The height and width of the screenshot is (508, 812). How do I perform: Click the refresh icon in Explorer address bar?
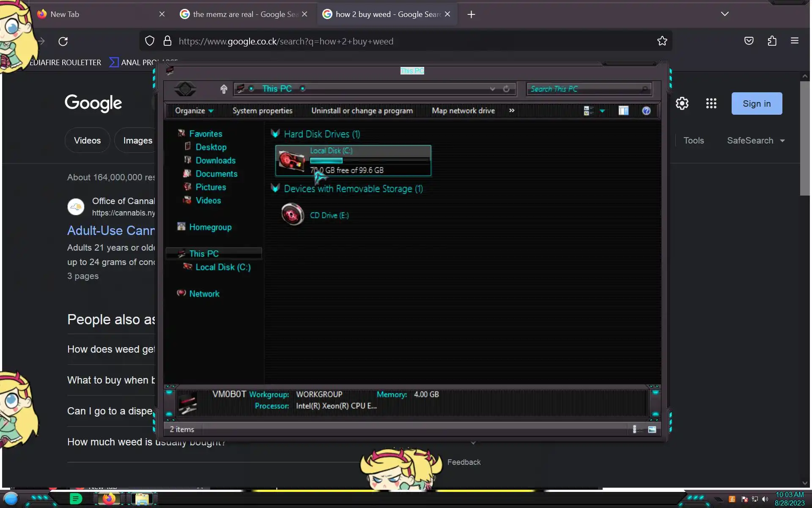coord(506,89)
